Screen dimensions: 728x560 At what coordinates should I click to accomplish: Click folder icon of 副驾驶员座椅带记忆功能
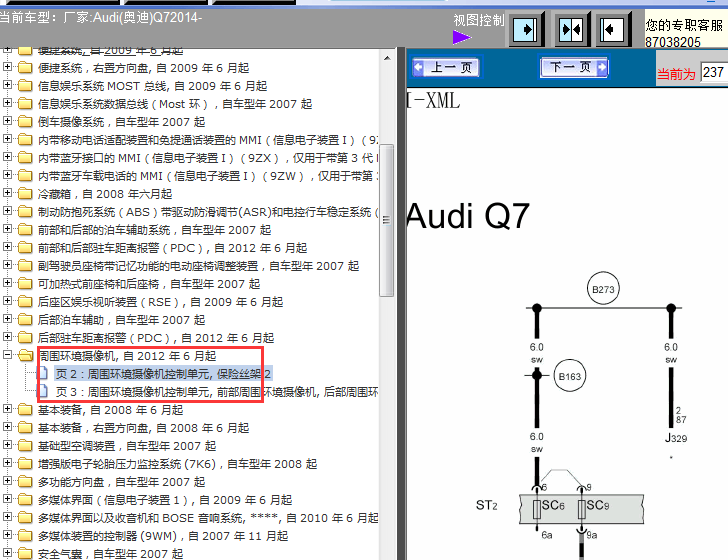pyautogui.click(x=25, y=266)
